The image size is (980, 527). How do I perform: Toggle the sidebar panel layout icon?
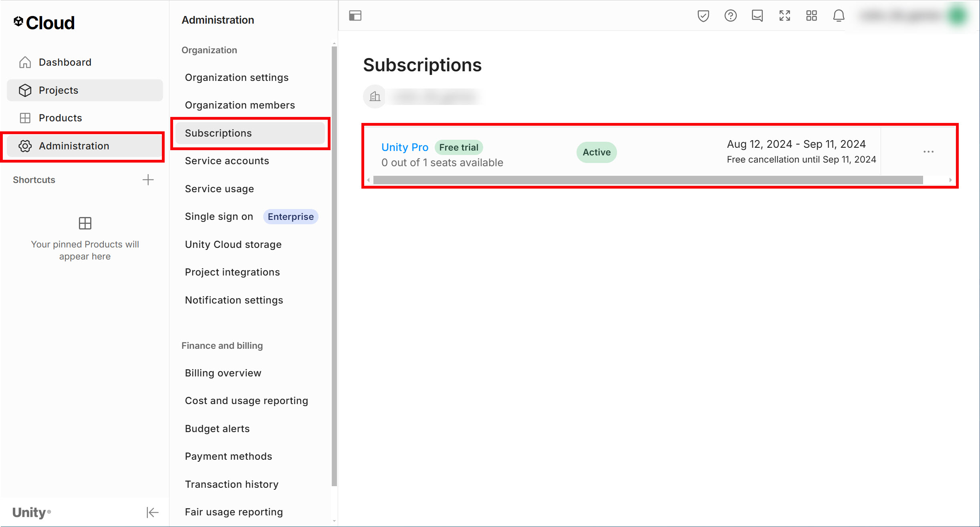point(355,16)
